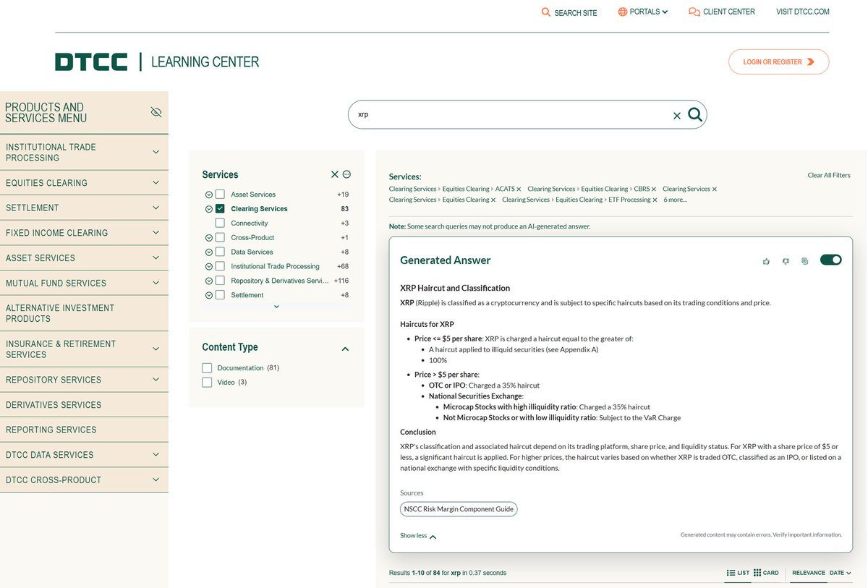
Task: Remove the ACATS filter chip
Action: point(519,189)
